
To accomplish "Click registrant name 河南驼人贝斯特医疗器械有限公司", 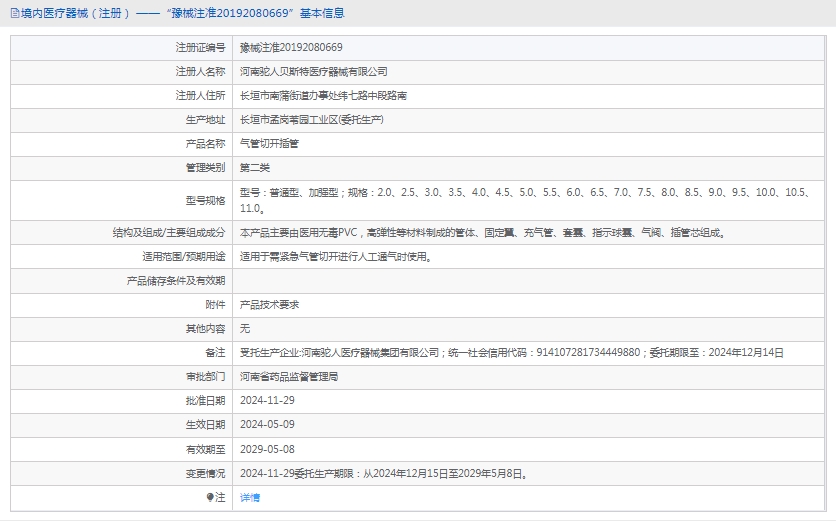I will [x=313, y=71].
